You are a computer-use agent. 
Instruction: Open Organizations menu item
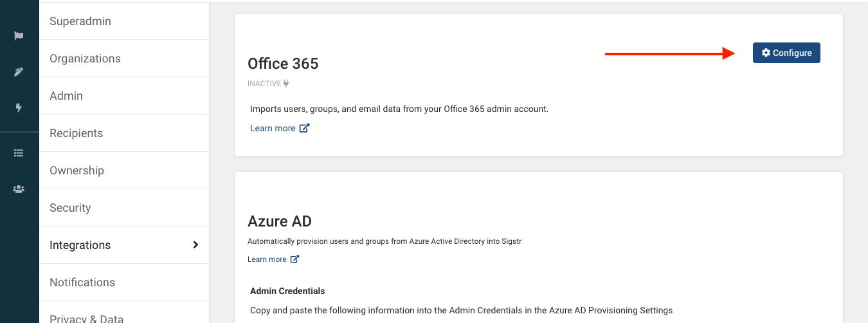tap(124, 59)
